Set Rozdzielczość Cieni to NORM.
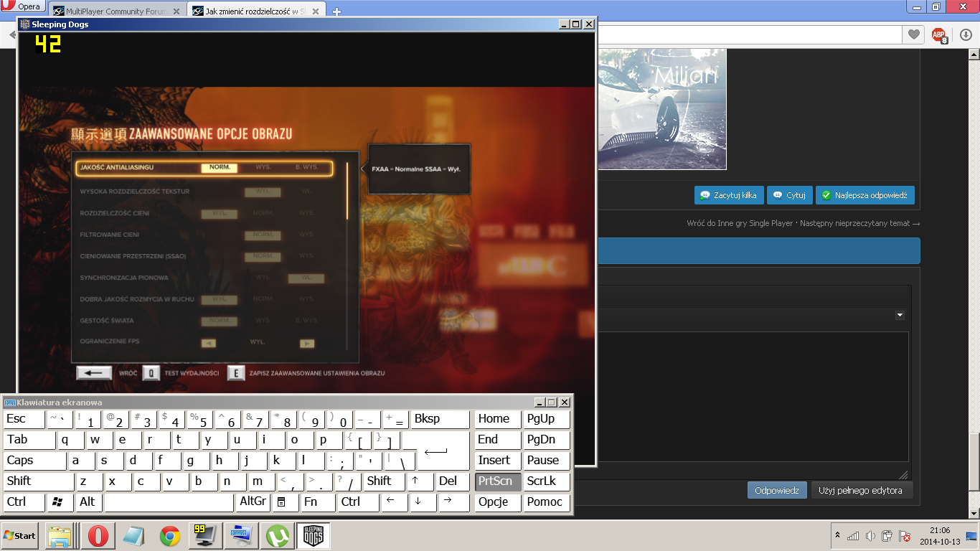 pos(263,213)
